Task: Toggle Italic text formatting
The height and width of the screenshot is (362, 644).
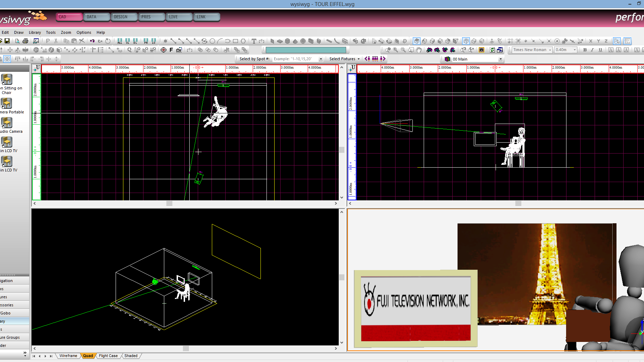Action: click(593, 50)
